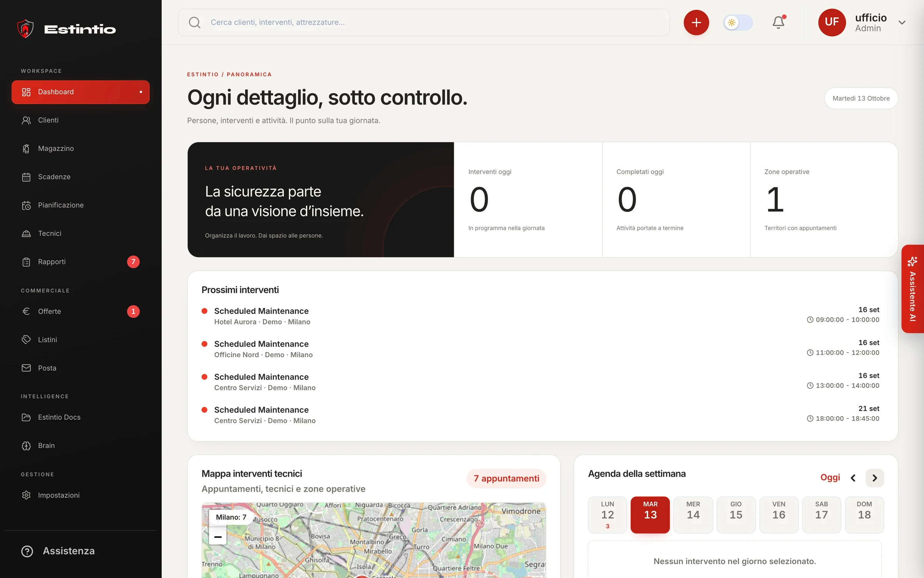This screenshot has width=924, height=578.
Task: Select day LUN 12 in agenda
Action: [x=607, y=515]
